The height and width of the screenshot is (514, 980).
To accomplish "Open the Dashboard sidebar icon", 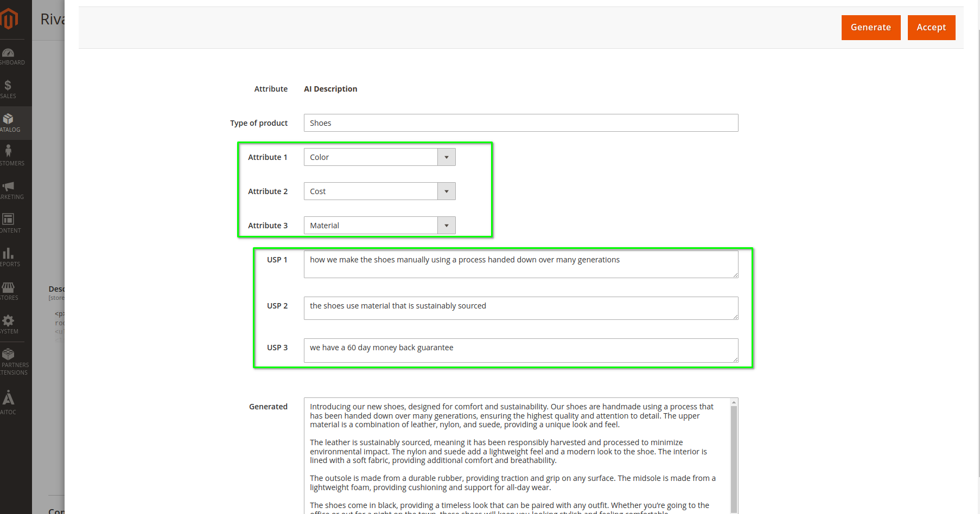I will click(x=8, y=53).
